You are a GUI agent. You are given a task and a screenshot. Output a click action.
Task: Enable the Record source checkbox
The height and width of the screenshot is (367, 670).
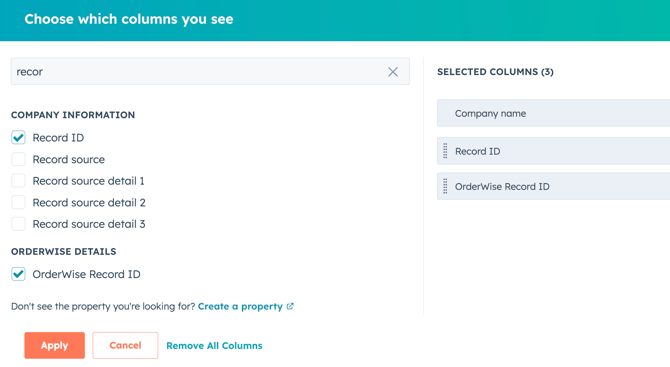[18, 159]
